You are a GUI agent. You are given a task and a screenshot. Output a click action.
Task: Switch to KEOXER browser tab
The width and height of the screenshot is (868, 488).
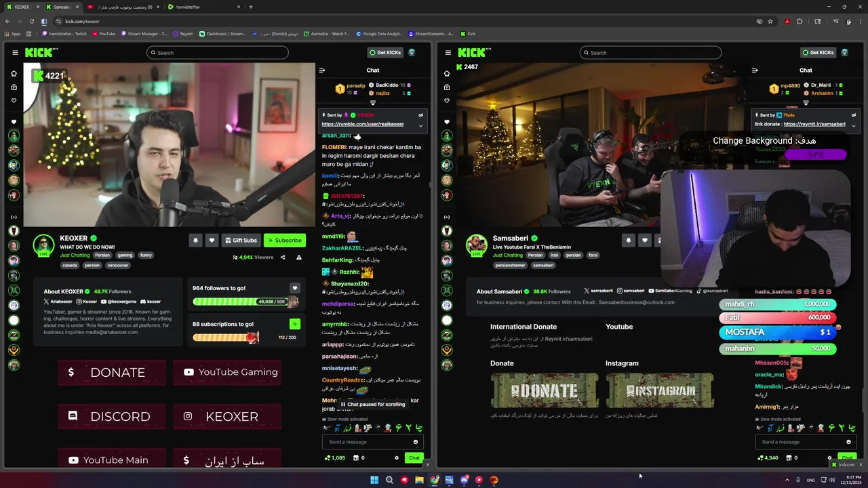pos(22,7)
